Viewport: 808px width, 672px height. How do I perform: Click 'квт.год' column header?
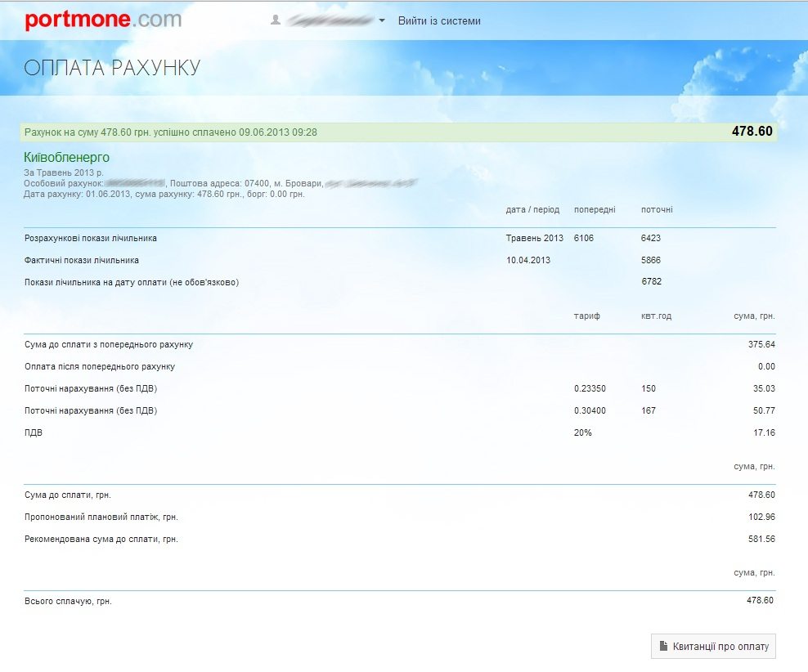(656, 316)
